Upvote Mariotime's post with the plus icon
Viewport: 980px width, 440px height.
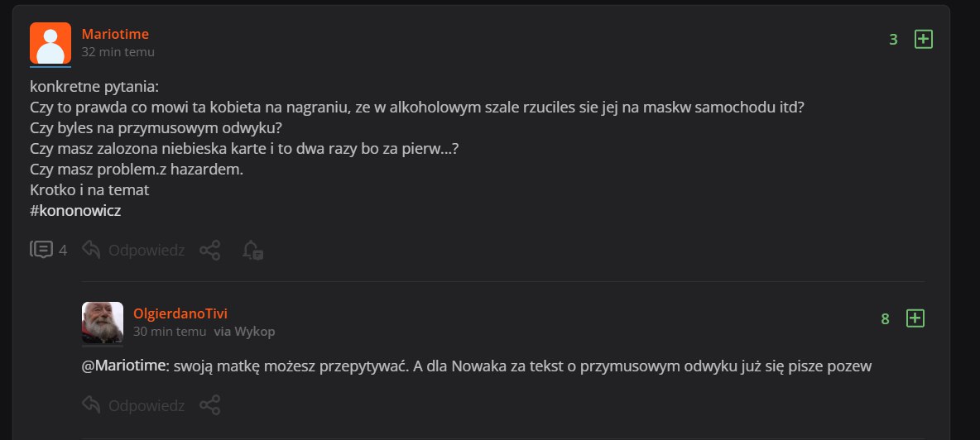point(923,39)
